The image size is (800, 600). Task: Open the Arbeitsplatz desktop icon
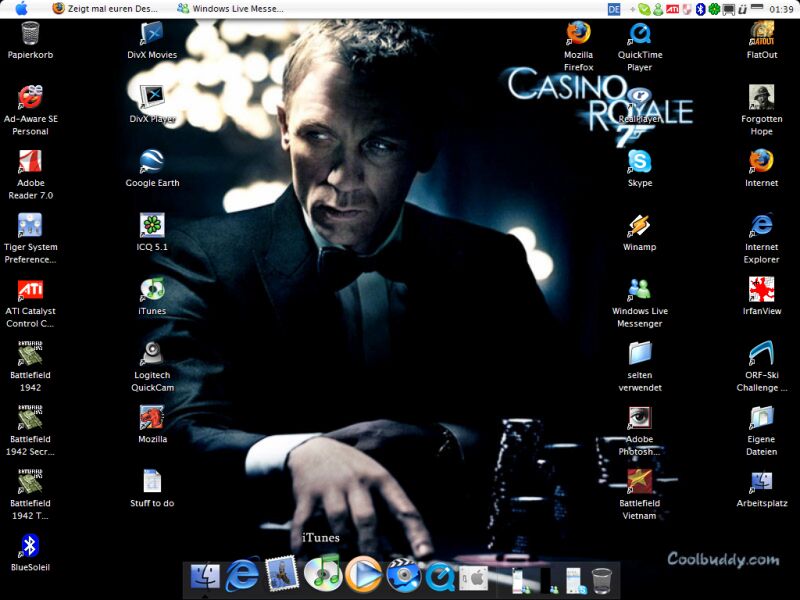tap(762, 482)
